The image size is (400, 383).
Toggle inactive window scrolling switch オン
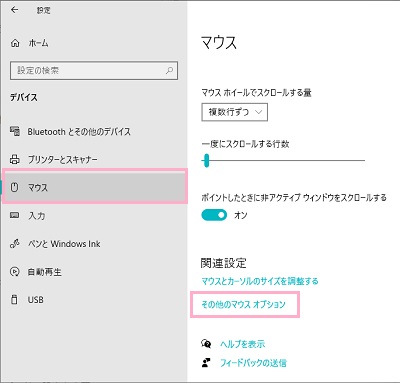click(214, 215)
